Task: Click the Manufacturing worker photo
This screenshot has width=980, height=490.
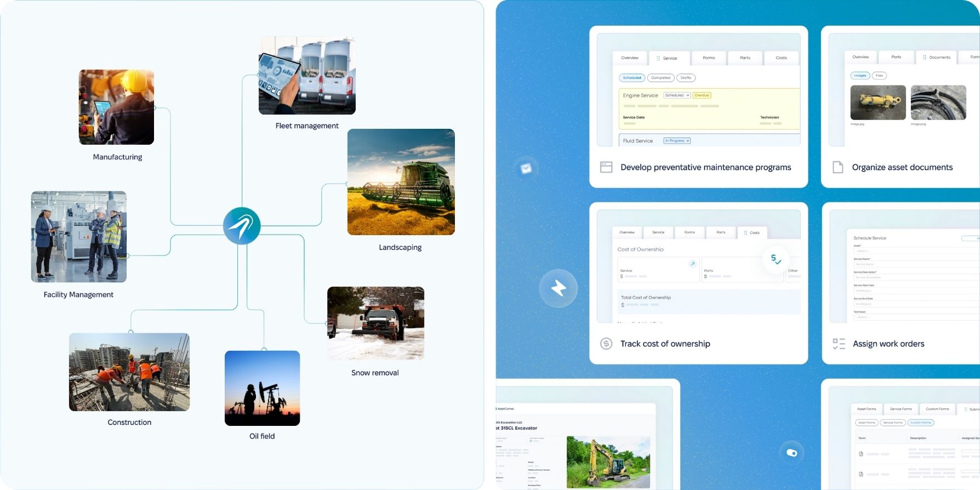Action: click(x=116, y=107)
